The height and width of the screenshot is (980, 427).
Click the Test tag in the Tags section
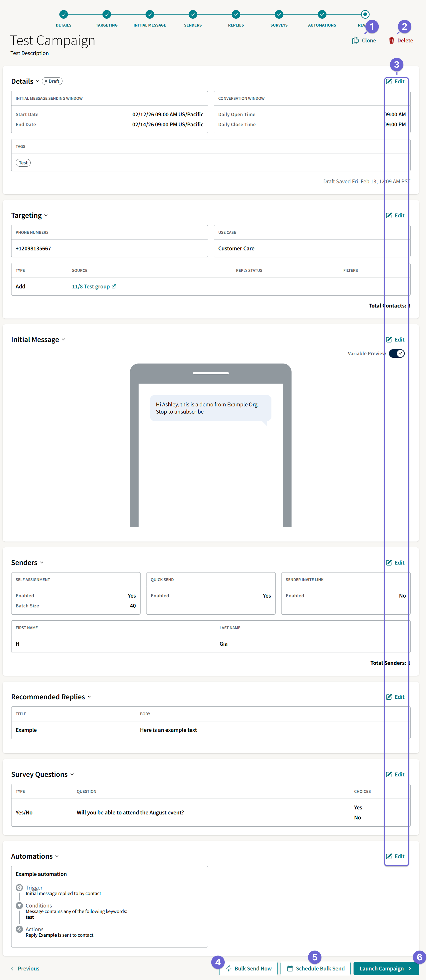pyautogui.click(x=23, y=162)
